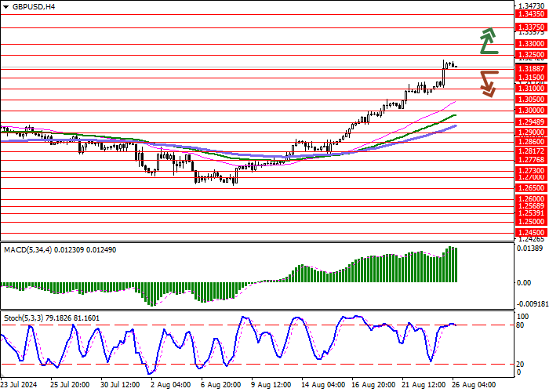Click the 1.27300 price label
The width and height of the screenshot is (549, 392).
coord(531,170)
